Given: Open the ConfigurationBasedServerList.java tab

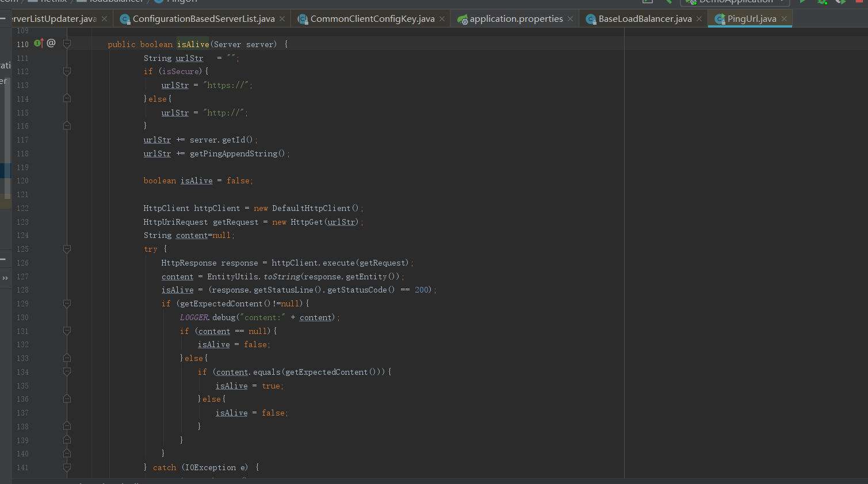Looking at the screenshot, I should point(203,19).
